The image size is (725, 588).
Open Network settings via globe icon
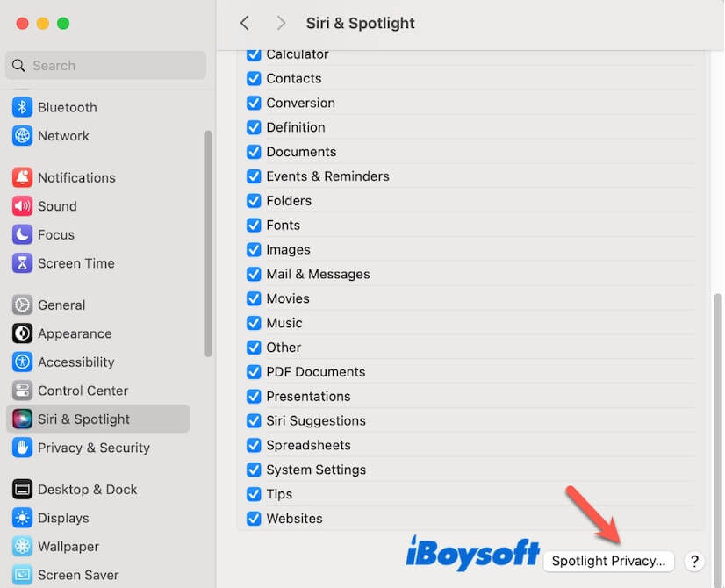(x=22, y=136)
